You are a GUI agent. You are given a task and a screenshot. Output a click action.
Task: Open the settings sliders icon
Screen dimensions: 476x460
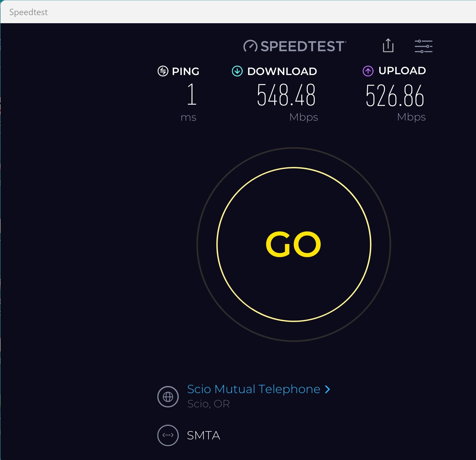[x=423, y=46]
